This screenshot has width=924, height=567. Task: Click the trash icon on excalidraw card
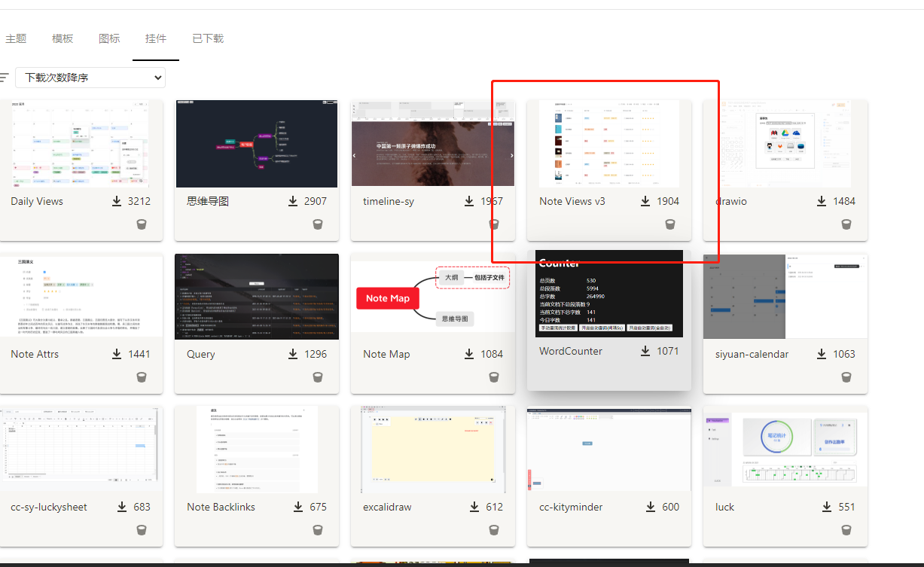tap(494, 530)
